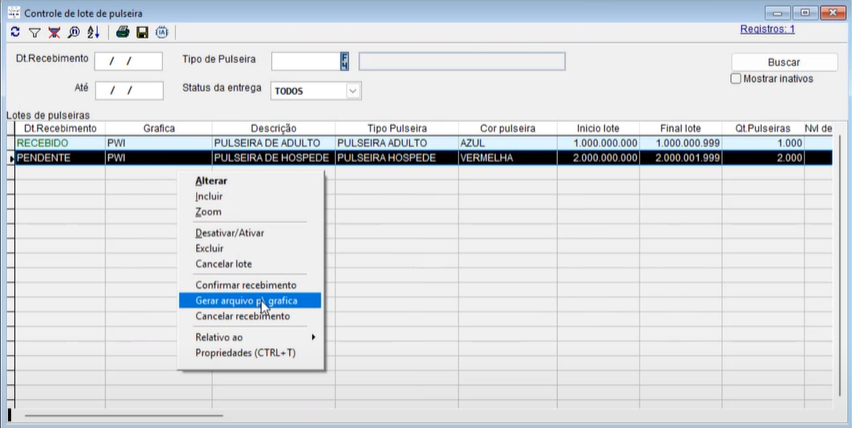
Task: Click the floppy disk save icon
Action: click(x=142, y=32)
